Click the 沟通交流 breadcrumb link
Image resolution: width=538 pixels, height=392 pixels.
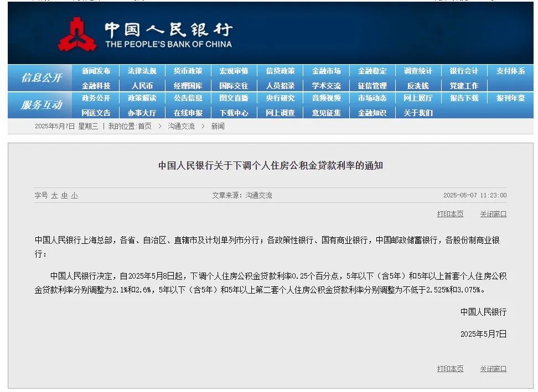(181, 127)
